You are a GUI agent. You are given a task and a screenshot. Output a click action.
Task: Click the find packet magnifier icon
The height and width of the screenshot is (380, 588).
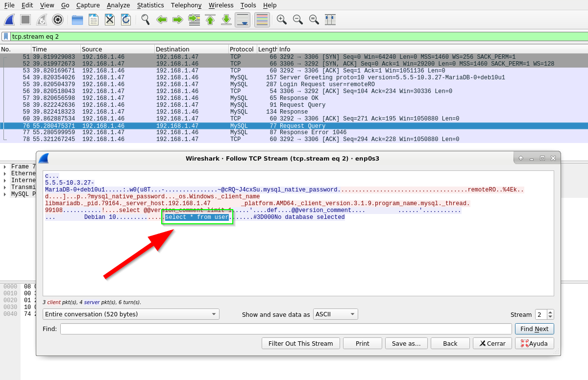[x=146, y=20]
